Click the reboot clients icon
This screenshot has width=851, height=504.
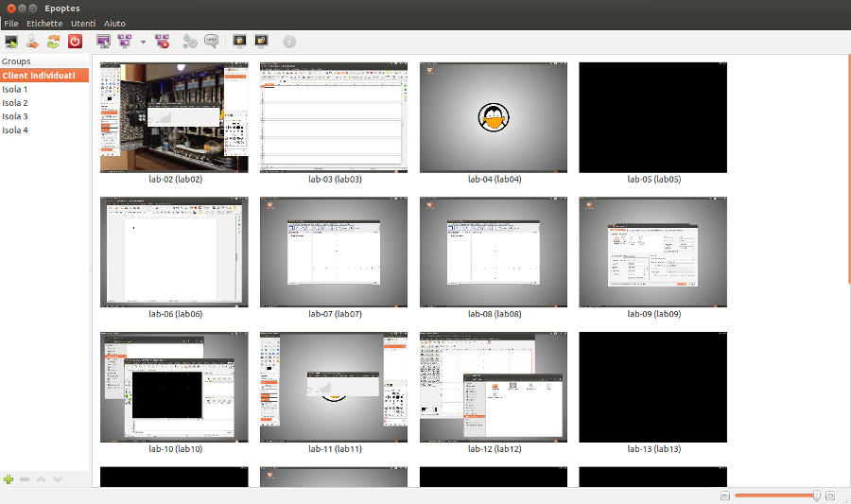(53, 42)
